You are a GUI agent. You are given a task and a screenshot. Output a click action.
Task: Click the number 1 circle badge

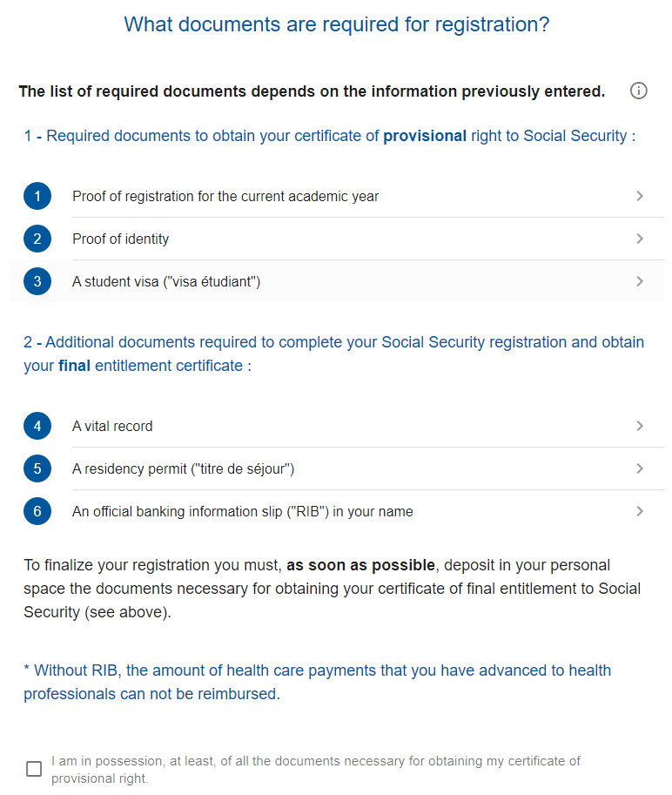[x=37, y=196]
